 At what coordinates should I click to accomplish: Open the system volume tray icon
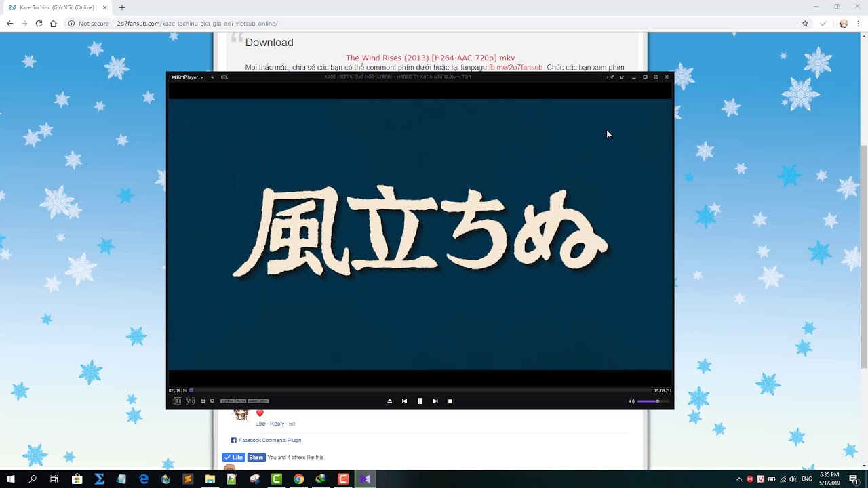793,479
